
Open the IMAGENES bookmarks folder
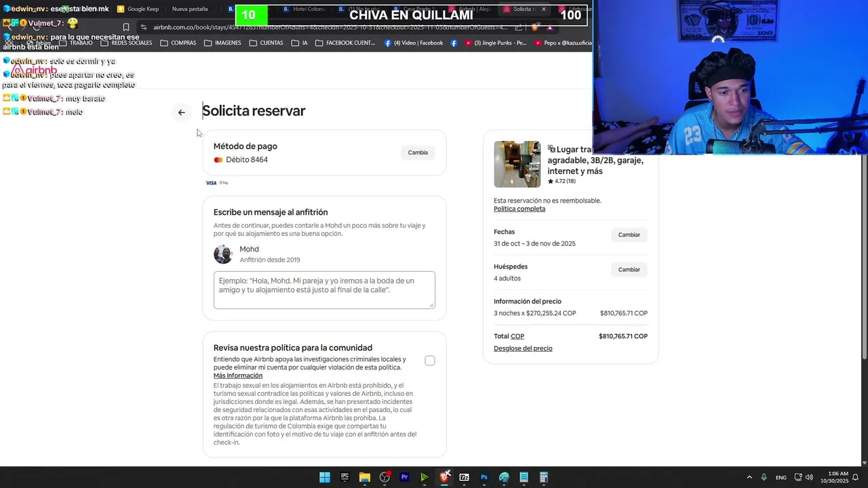pyautogui.click(x=222, y=43)
